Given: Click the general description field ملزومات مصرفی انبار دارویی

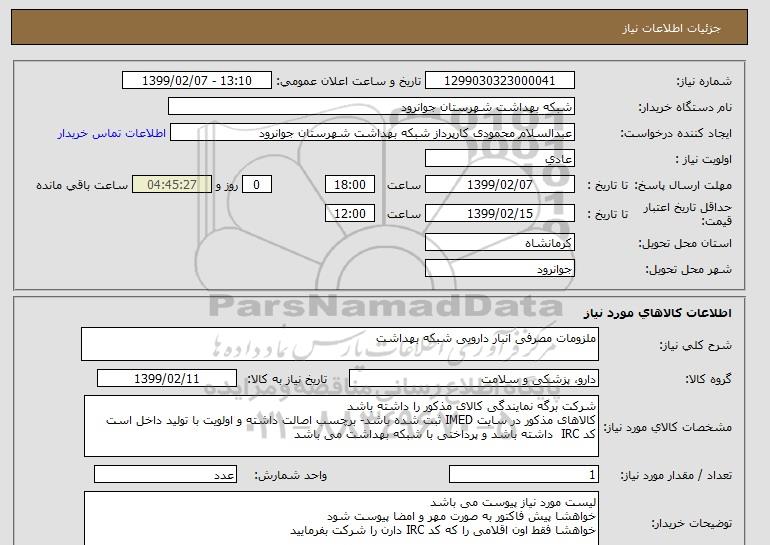Looking at the screenshot, I should coord(340,344).
